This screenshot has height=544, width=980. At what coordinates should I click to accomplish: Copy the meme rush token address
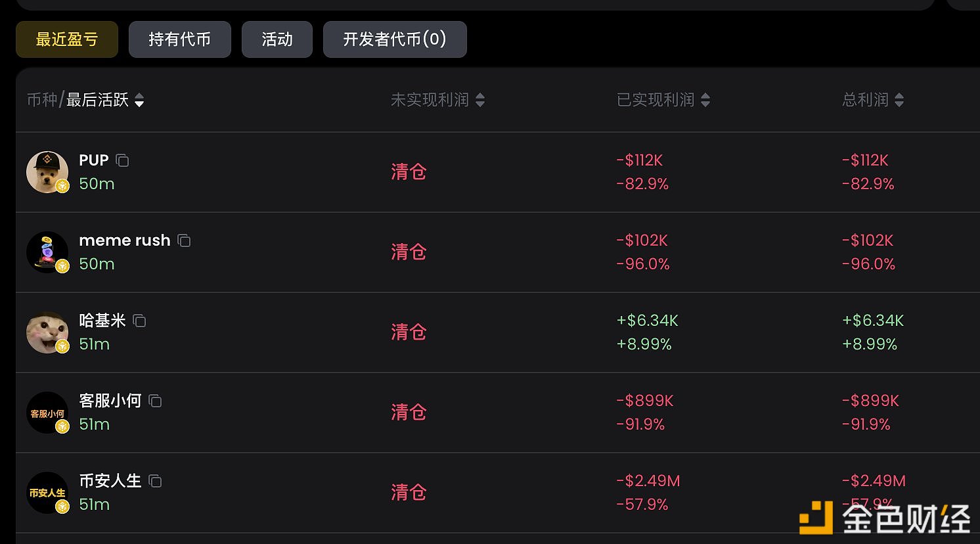(x=184, y=240)
